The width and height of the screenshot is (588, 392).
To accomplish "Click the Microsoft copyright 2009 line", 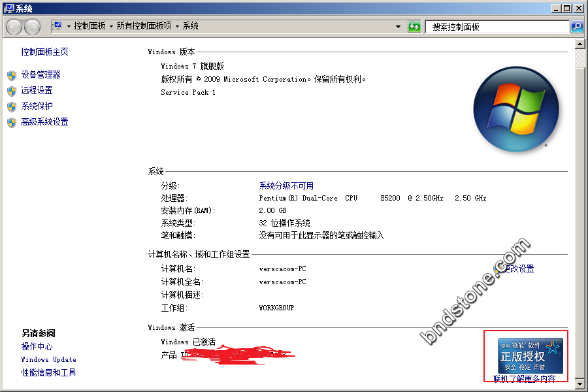I will click(x=263, y=79).
